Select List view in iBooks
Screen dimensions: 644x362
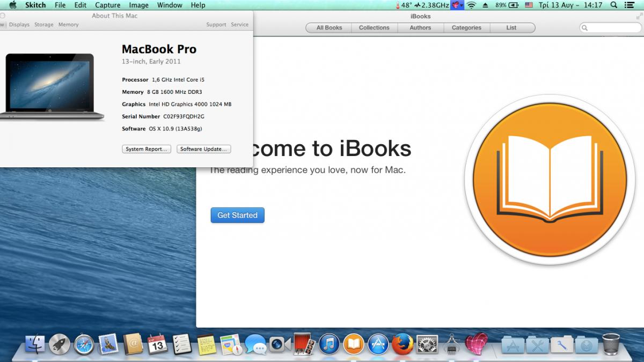tap(511, 27)
